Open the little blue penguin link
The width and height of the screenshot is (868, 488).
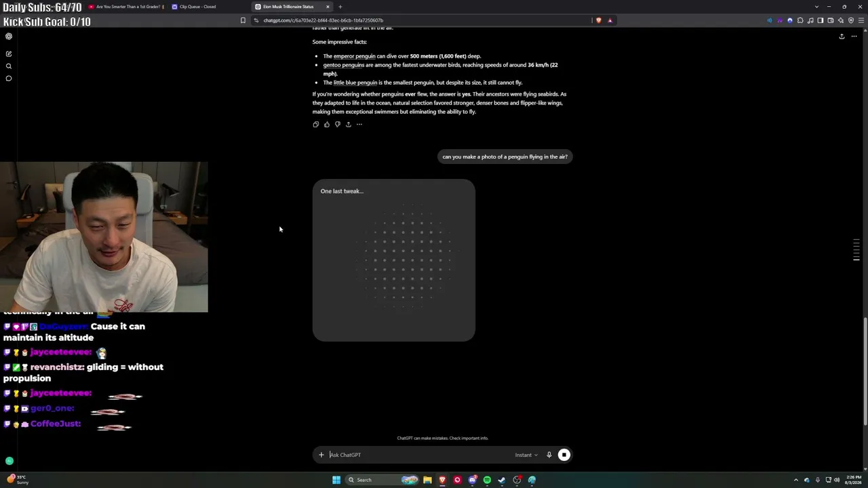pyautogui.click(x=355, y=83)
